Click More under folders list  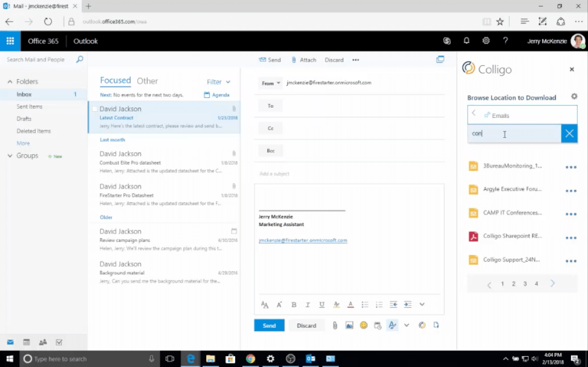coord(23,143)
